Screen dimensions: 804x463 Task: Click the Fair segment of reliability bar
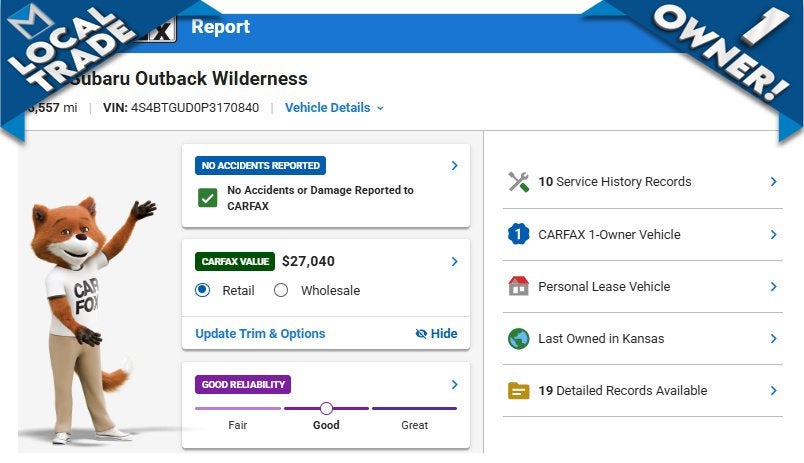238,409
